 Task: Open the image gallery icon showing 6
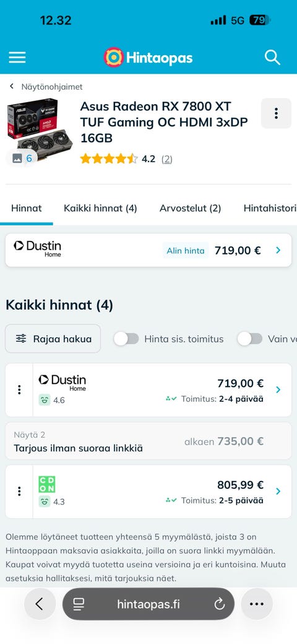pos(22,159)
